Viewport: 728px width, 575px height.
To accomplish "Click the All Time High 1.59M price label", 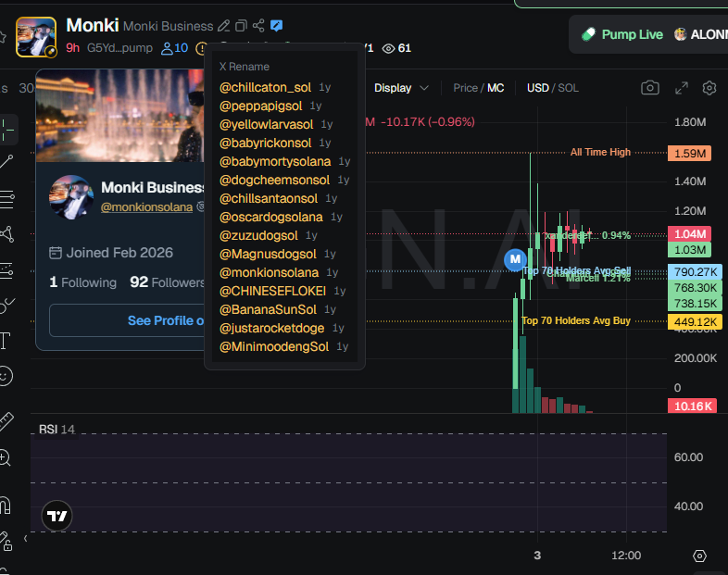I will click(689, 153).
